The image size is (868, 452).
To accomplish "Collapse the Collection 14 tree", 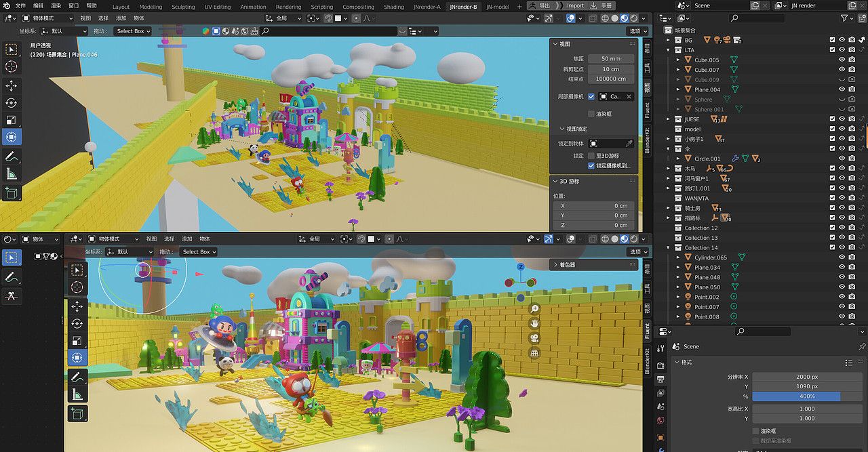I will tap(668, 247).
